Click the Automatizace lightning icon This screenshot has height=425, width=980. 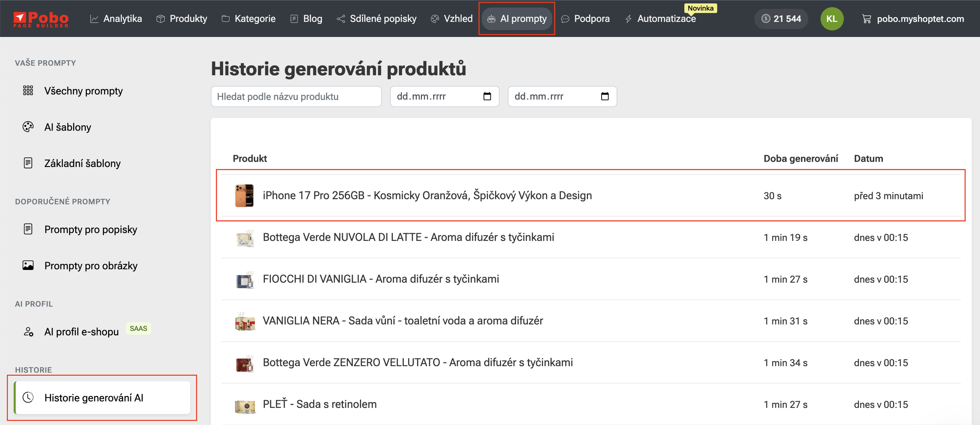click(x=628, y=19)
